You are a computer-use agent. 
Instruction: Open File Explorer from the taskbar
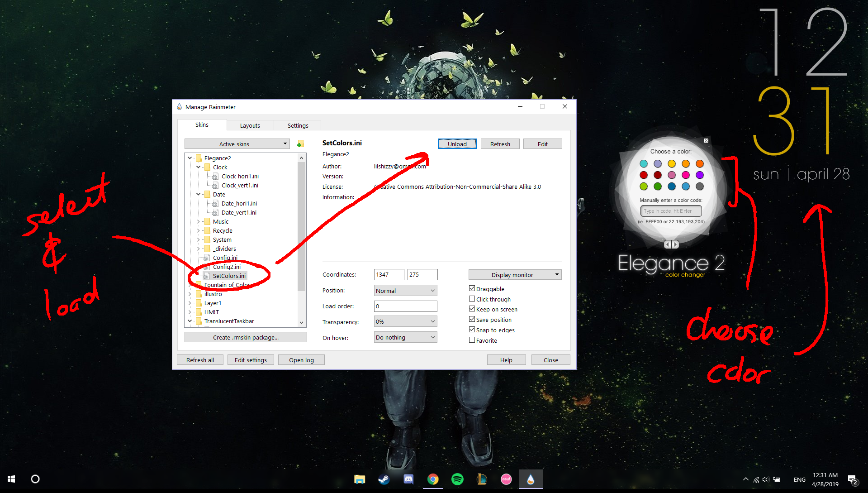pyautogui.click(x=360, y=479)
